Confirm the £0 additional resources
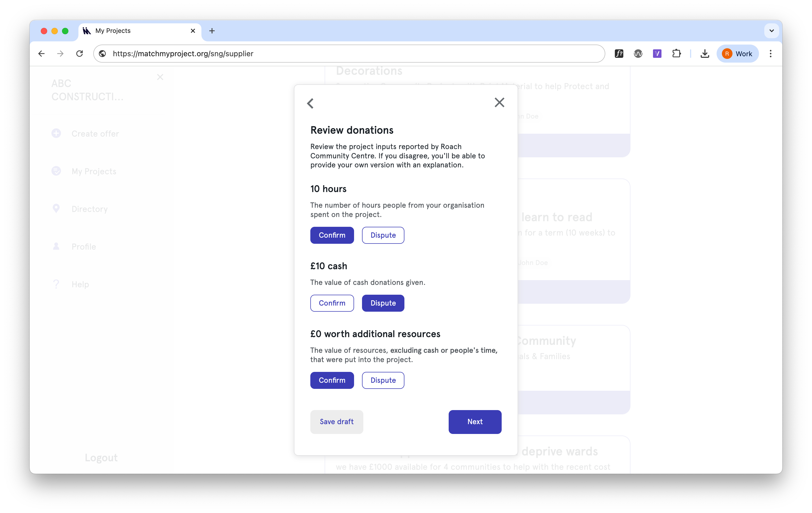 tap(332, 380)
